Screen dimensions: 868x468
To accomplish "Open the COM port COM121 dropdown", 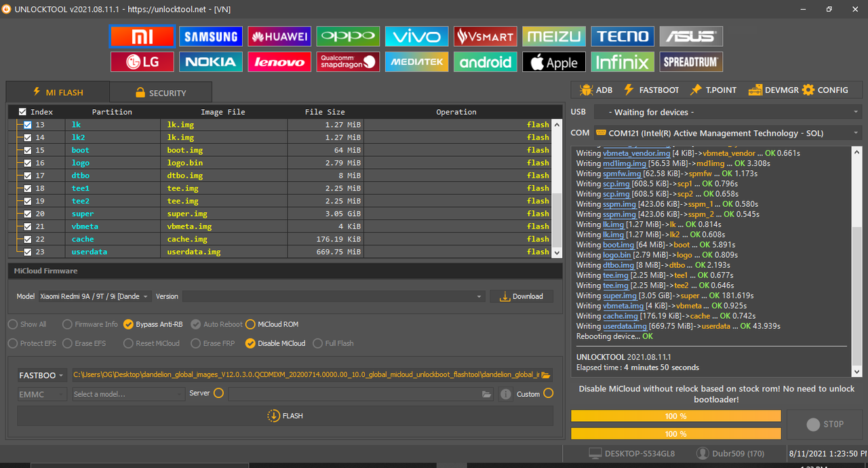I will 728,133.
